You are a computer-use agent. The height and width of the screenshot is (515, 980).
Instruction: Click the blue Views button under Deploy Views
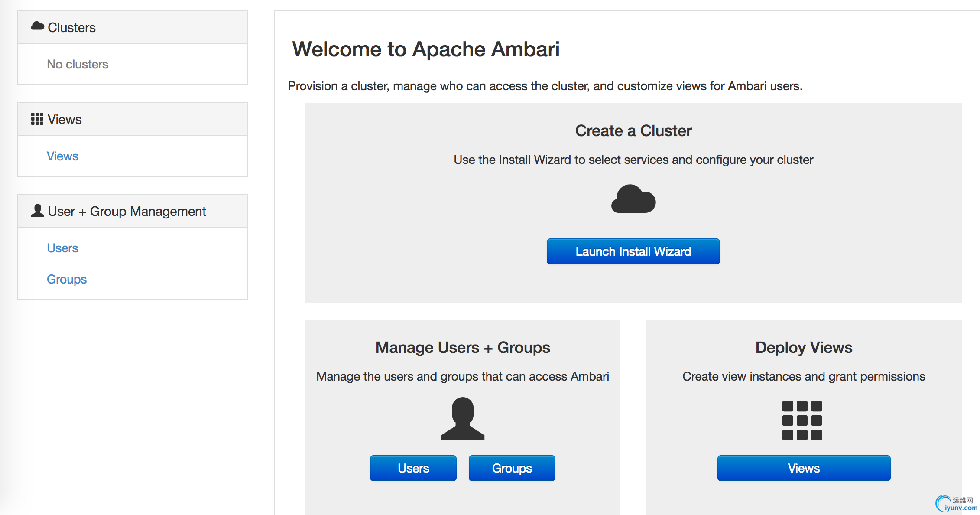[x=804, y=468]
